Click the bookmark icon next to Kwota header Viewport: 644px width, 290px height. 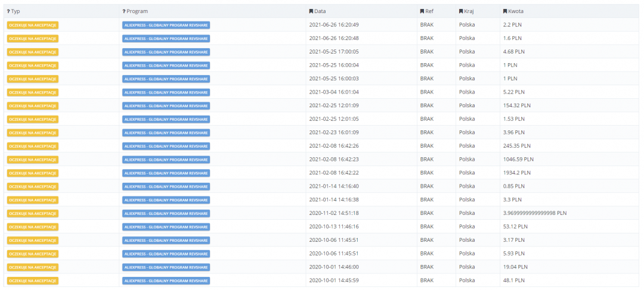click(505, 11)
